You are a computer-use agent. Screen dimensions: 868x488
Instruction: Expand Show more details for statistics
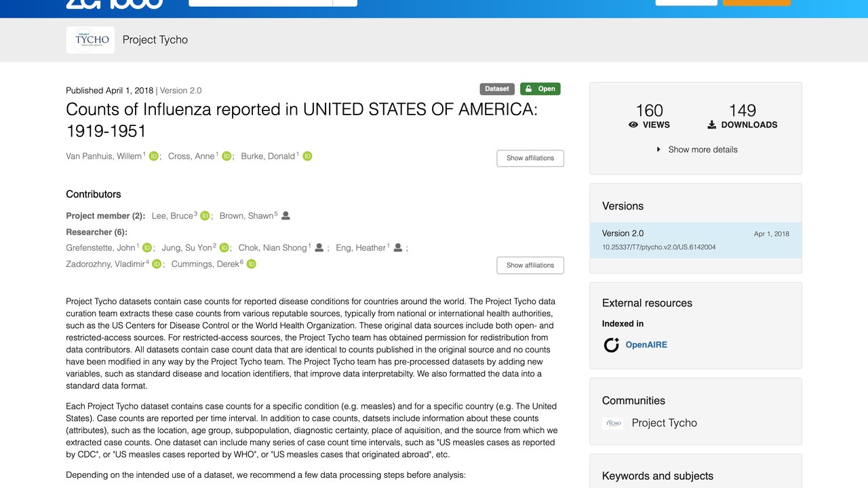(696, 149)
